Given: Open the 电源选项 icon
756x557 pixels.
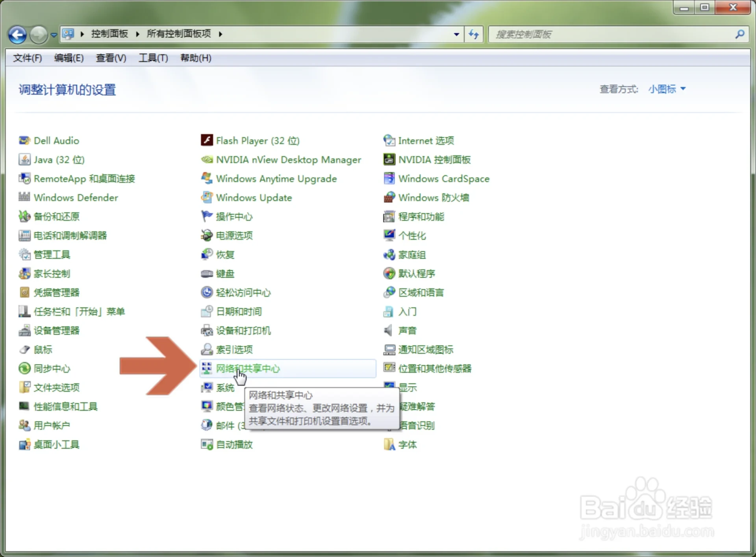Looking at the screenshot, I should [207, 235].
